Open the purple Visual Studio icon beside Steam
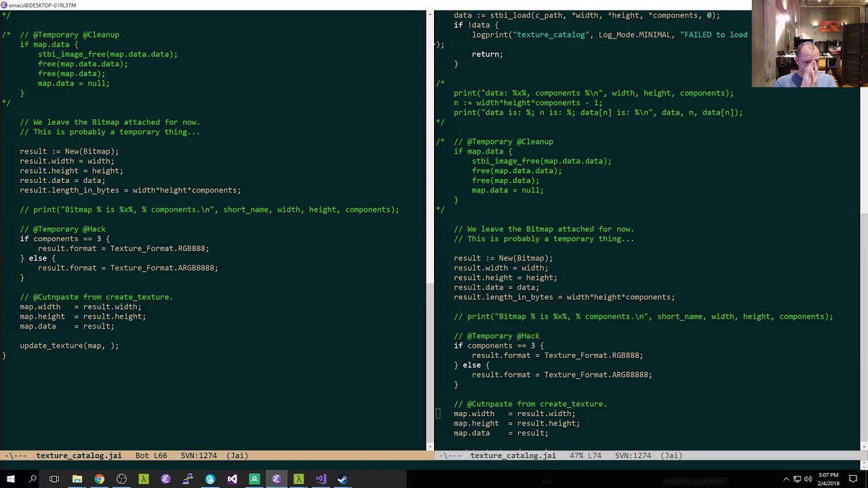 tap(320, 479)
